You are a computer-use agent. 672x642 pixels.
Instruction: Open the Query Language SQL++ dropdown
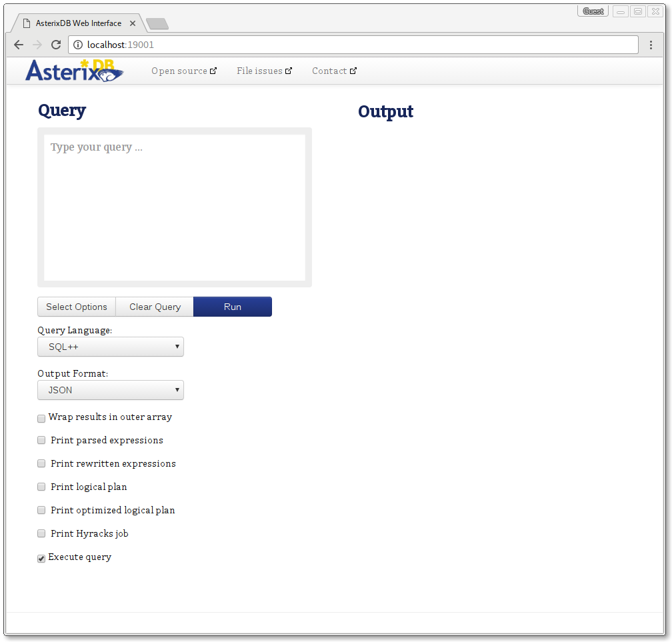[111, 347]
